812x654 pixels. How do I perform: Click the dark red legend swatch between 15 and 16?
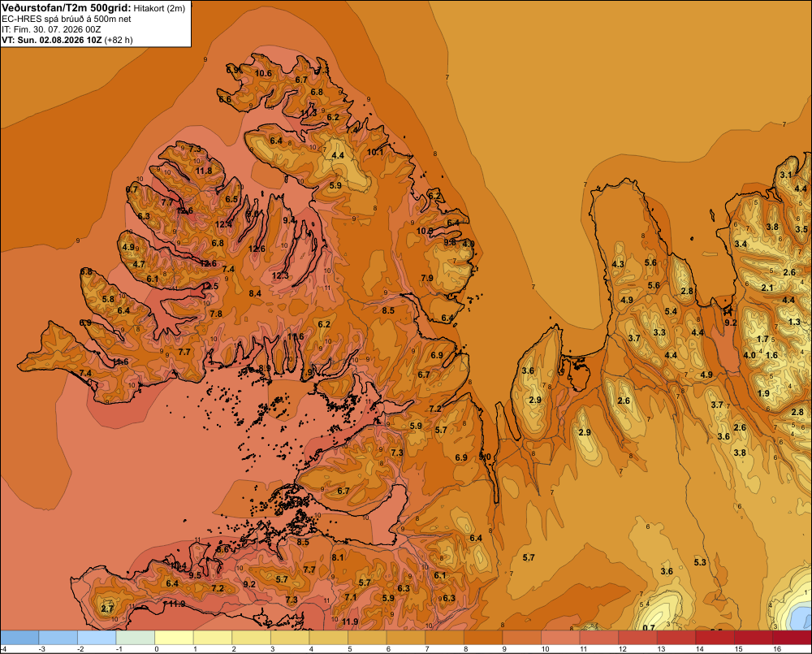coord(754,638)
